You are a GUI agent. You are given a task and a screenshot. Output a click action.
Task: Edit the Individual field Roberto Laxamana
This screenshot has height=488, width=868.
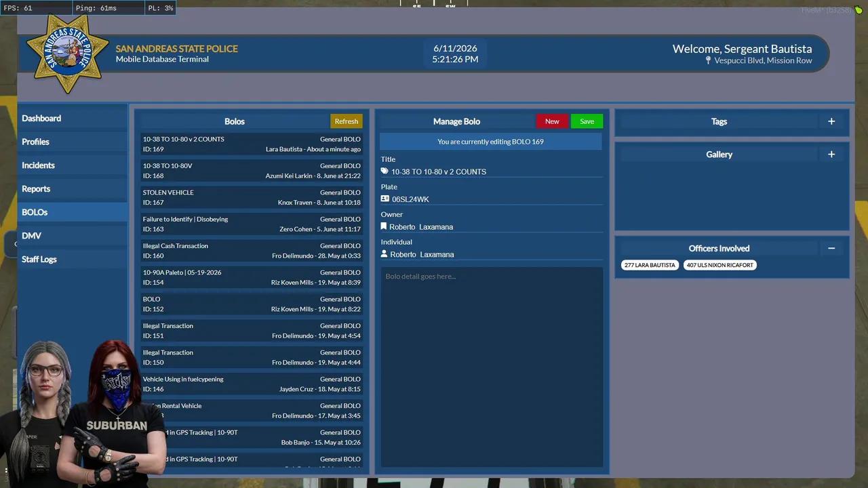492,254
